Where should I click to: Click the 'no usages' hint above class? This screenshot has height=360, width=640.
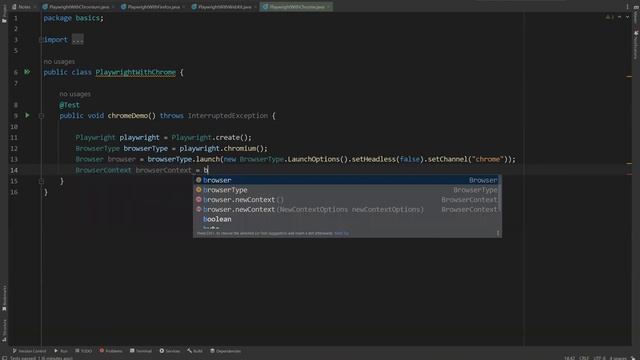(59, 62)
